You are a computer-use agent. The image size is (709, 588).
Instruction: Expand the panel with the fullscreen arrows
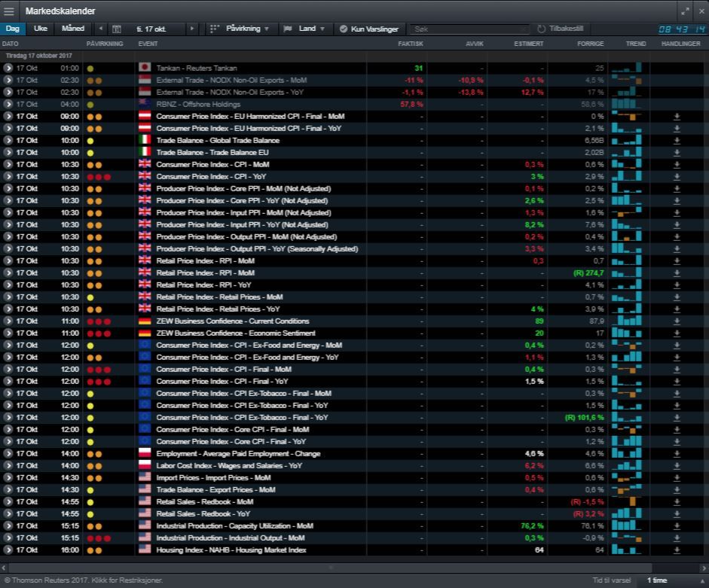coord(685,11)
